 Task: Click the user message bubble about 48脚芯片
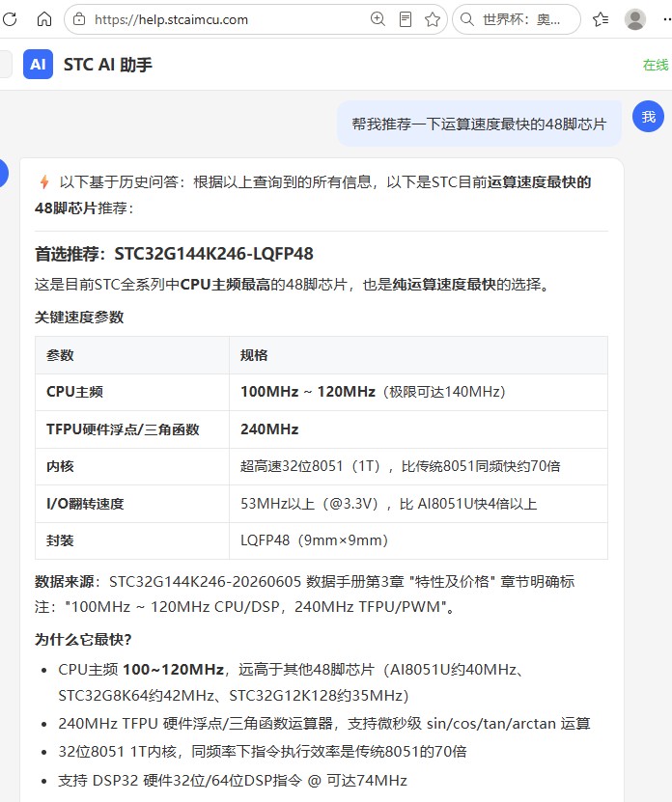pyautogui.click(x=479, y=124)
